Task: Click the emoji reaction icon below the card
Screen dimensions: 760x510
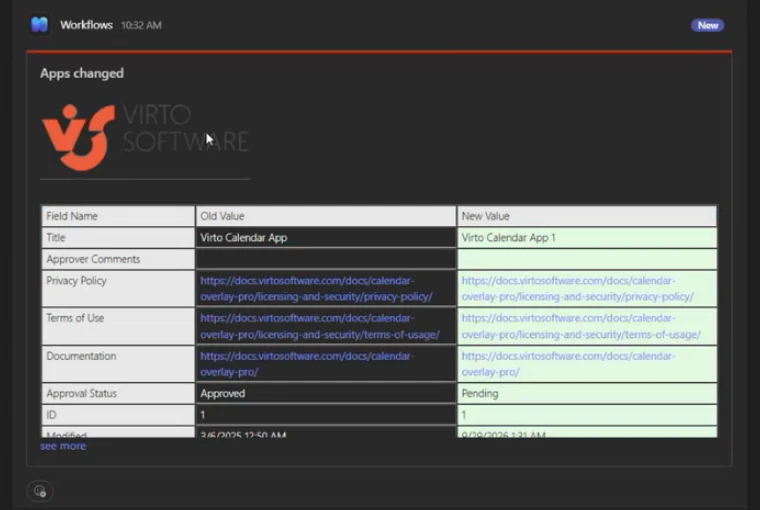Action: (40, 491)
